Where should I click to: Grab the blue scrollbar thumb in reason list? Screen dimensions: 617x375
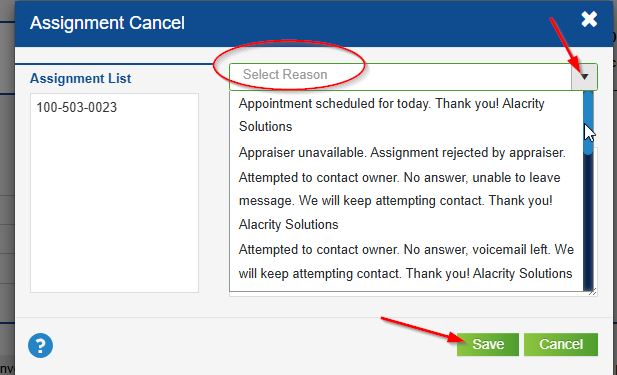(588, 123)
